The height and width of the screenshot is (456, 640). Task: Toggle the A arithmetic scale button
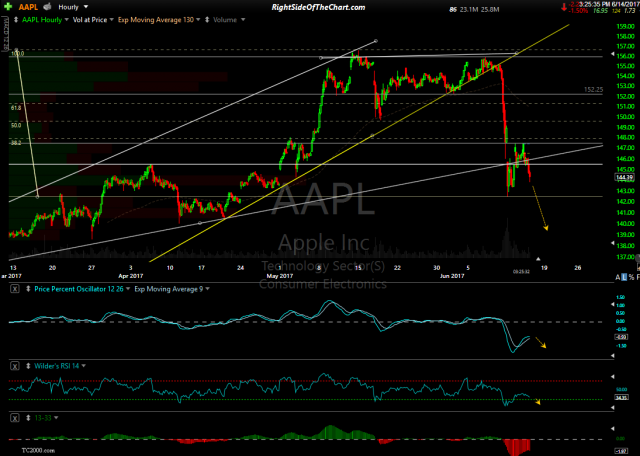pyautogui.click(x=618, y=278)
